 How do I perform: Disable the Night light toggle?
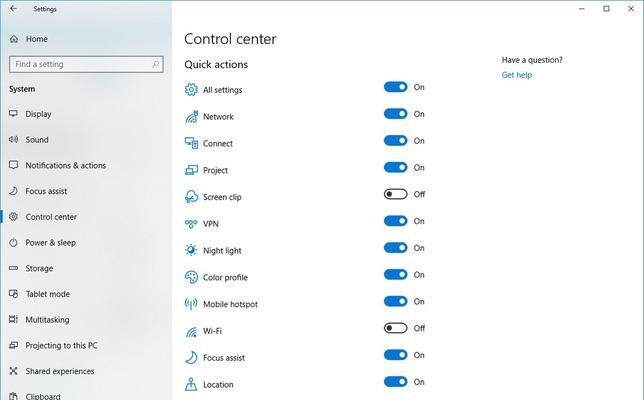[x=396, y=248]
